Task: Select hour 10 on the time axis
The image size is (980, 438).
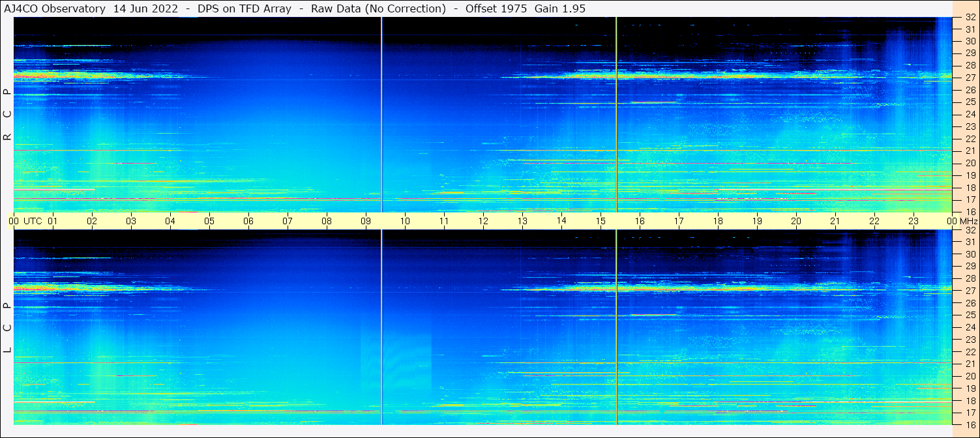Action: [x=405, y=221]
